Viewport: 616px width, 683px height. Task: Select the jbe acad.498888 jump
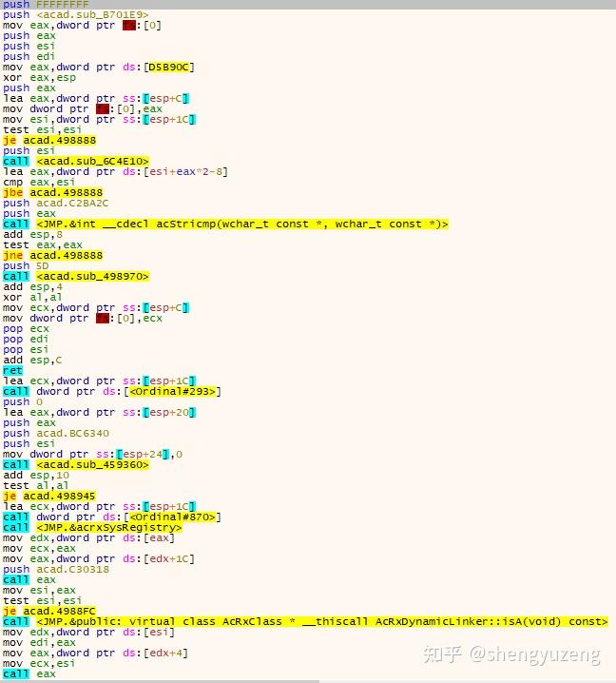(x=52, y=192)
